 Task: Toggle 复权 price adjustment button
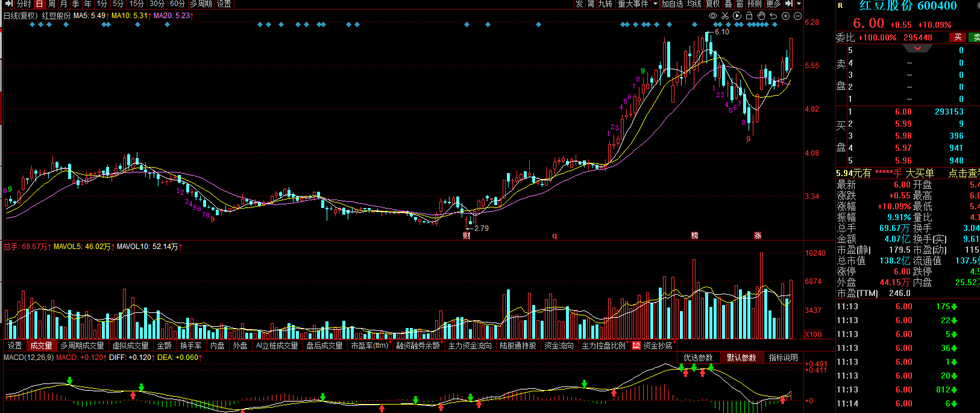pyautogui.click(x=712, y=4)
